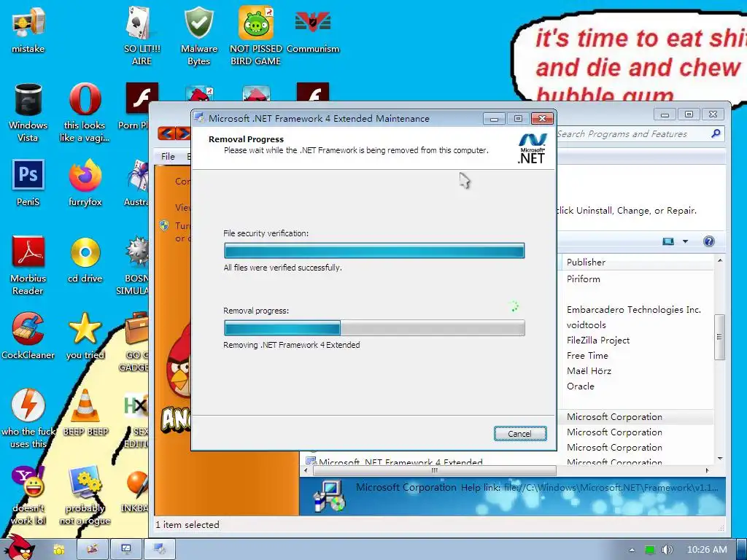Screen dimensions: 747x560
Task: Click the vertical scrollbar down arrow
Action: pos(720,458)
